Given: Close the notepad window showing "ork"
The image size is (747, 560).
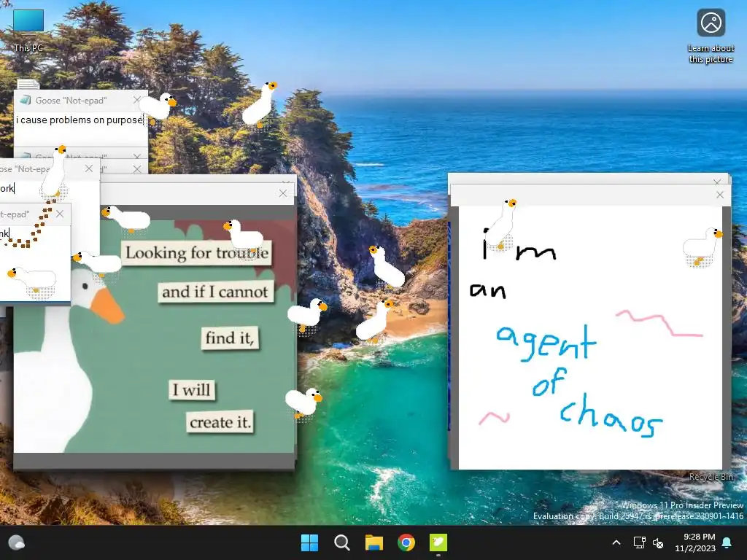Looking at the screenshot, I should tap(88, 168).
